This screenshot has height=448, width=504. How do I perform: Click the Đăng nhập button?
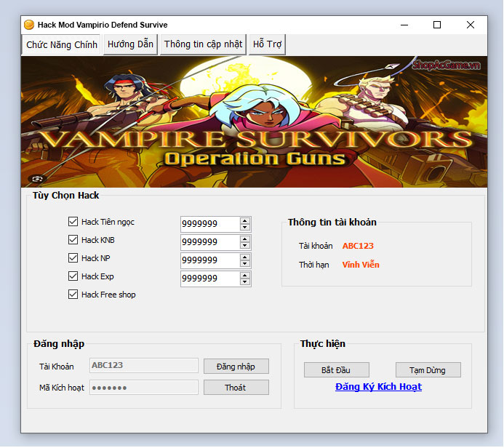pos(236,367)
